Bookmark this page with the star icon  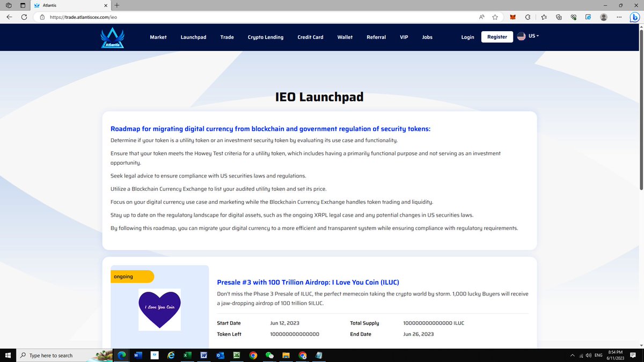[x=495, y=17]
